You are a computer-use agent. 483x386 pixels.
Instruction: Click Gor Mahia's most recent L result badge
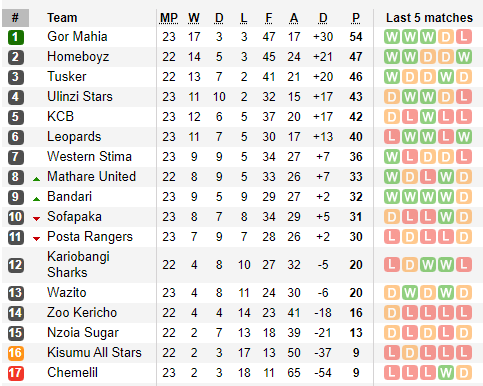pyautogui.click(x=464, y=37)
